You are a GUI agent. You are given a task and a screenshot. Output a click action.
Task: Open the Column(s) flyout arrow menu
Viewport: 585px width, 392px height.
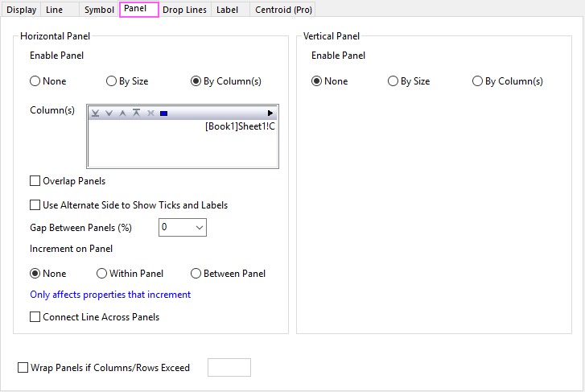(x=270, y=113)
